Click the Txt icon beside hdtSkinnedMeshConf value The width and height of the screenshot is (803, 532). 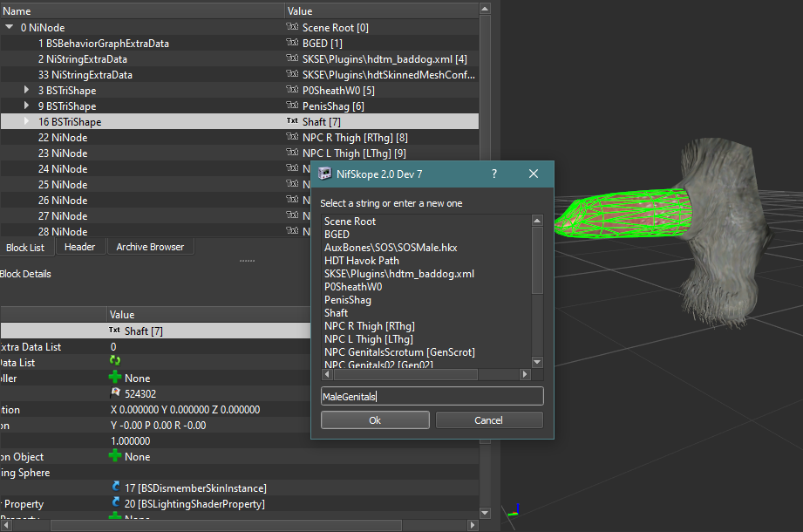pos(292,74)
